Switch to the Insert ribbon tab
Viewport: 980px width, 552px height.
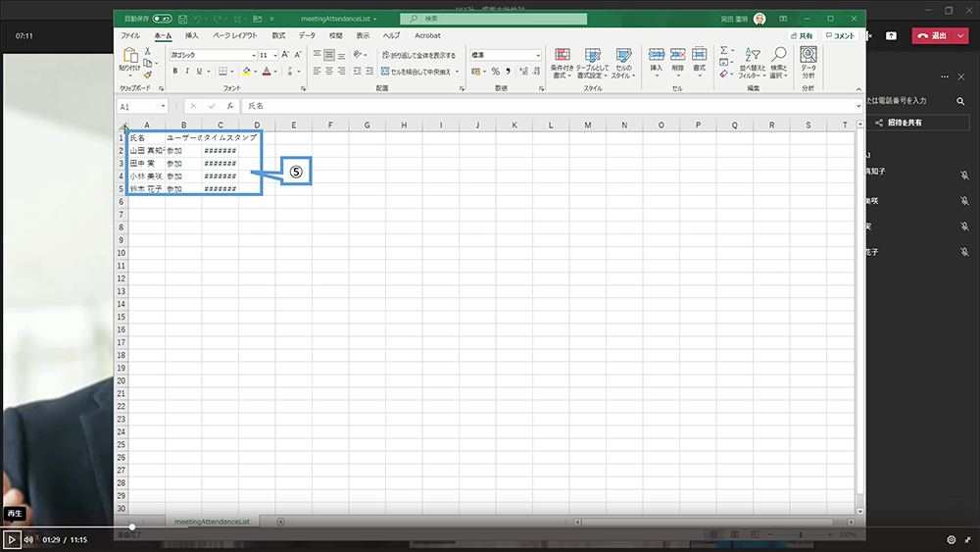[191, 35]
